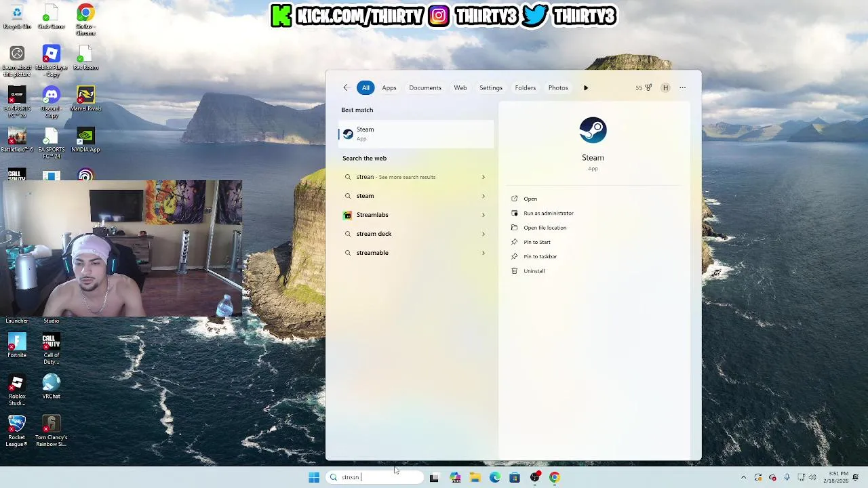The height and width of the screenshot is (488, 868).
Task: Show hidden system tray icons chevron
Action: pos(743,477)
